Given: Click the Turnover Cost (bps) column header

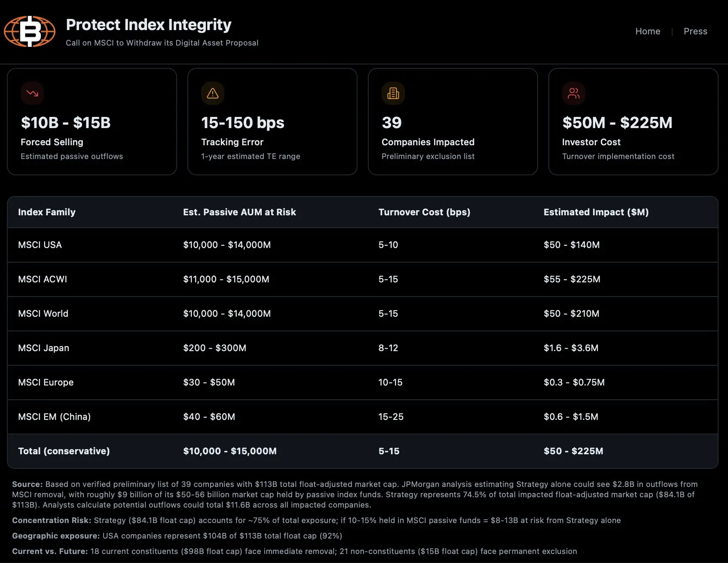Looking at the screenshot, I should tap(424, 212).
